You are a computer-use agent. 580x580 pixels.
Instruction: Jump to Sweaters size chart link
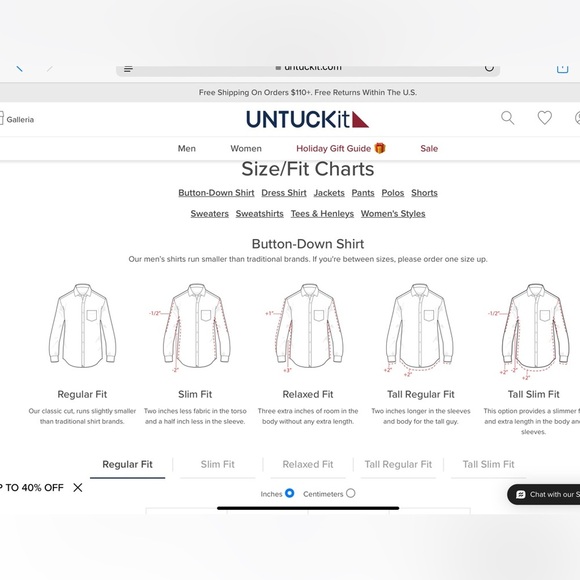point(209,214)
